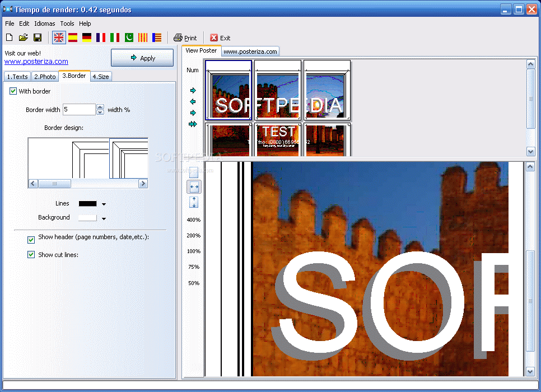Set zoom to 75%
This screenshot has height=392, width=541.
point(194,267)
